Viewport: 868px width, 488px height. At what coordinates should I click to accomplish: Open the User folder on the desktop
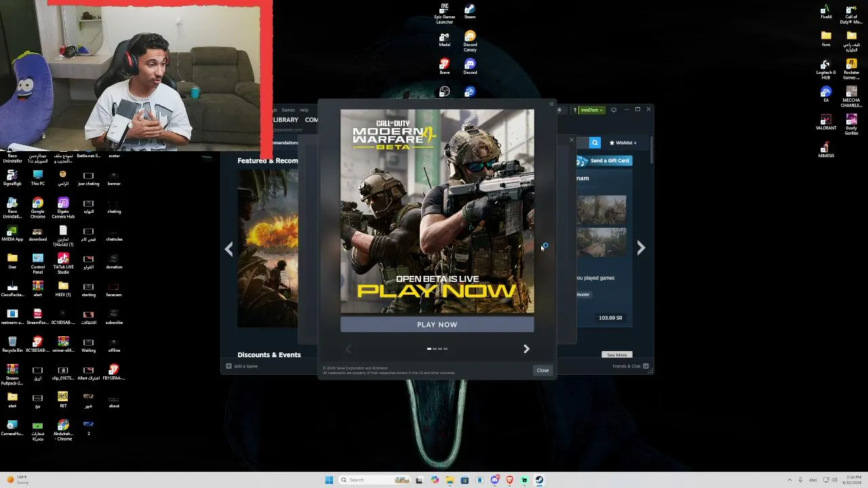[x=12, y=261]
